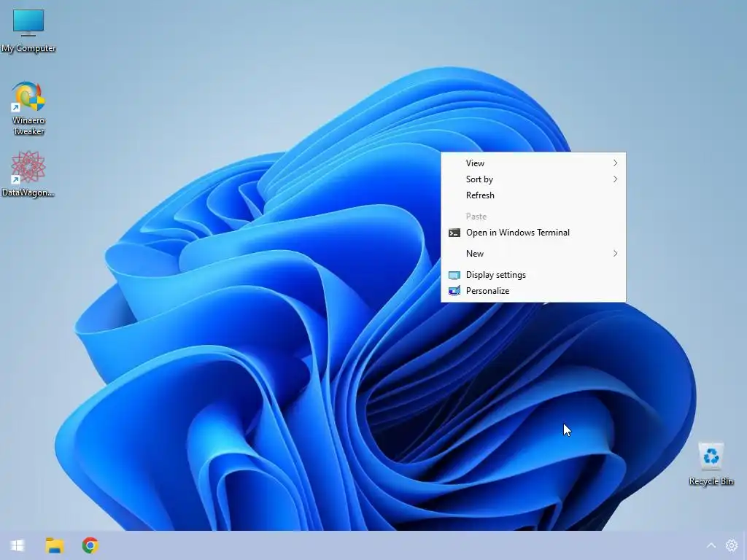This screenshot has width=747, height=560.
Task: Open the Sort by submenu
Action: click(533, 179)
